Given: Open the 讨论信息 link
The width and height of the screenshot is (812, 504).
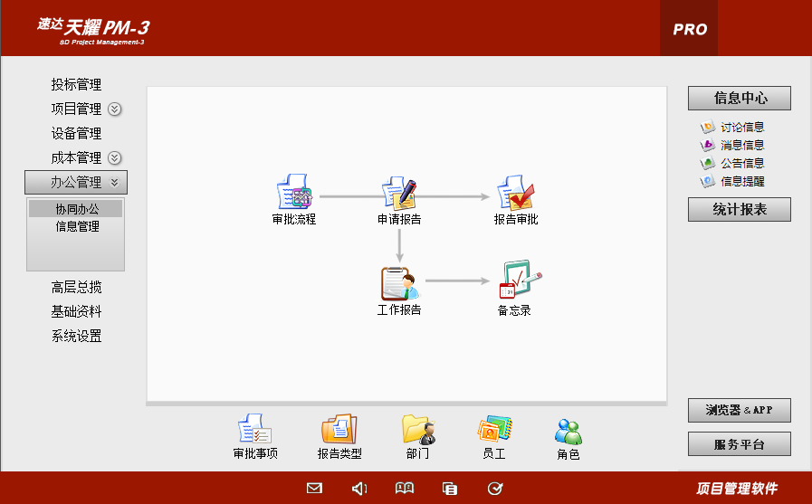Looking at the screenshot, I should [741, 128].
